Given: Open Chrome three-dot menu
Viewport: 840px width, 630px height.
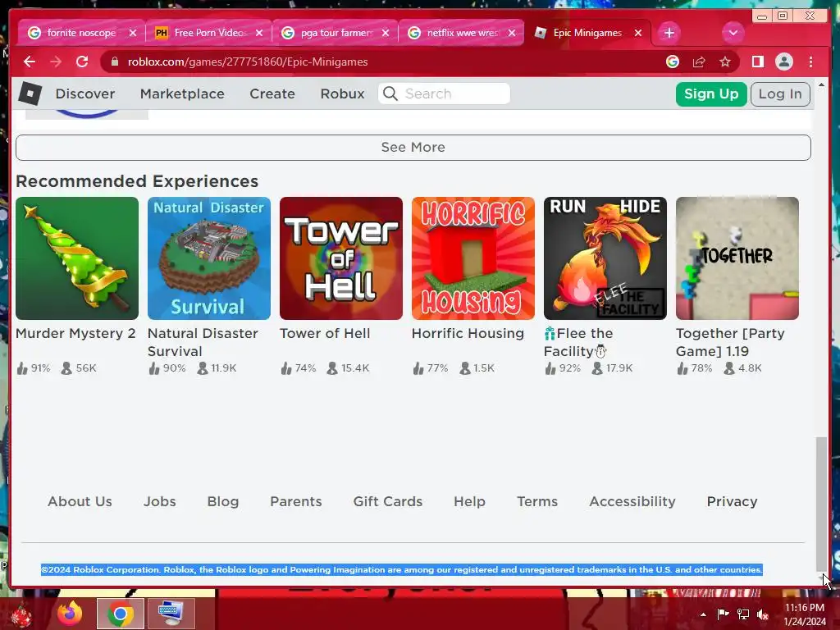Looking at the screenshot, I should (810, 62).
